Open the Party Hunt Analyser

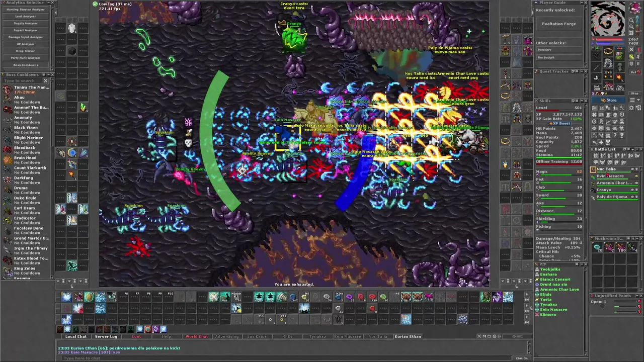[26, 58]
